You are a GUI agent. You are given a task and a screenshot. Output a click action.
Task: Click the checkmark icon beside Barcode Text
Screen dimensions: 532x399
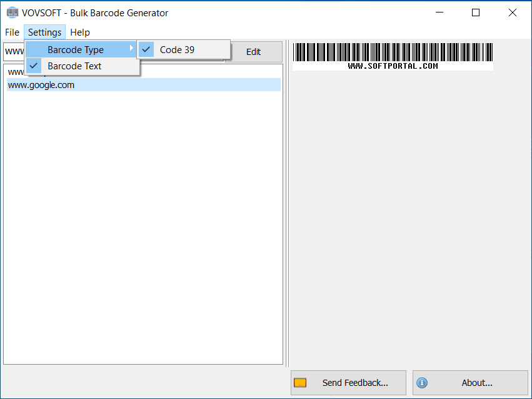(34, 66)
